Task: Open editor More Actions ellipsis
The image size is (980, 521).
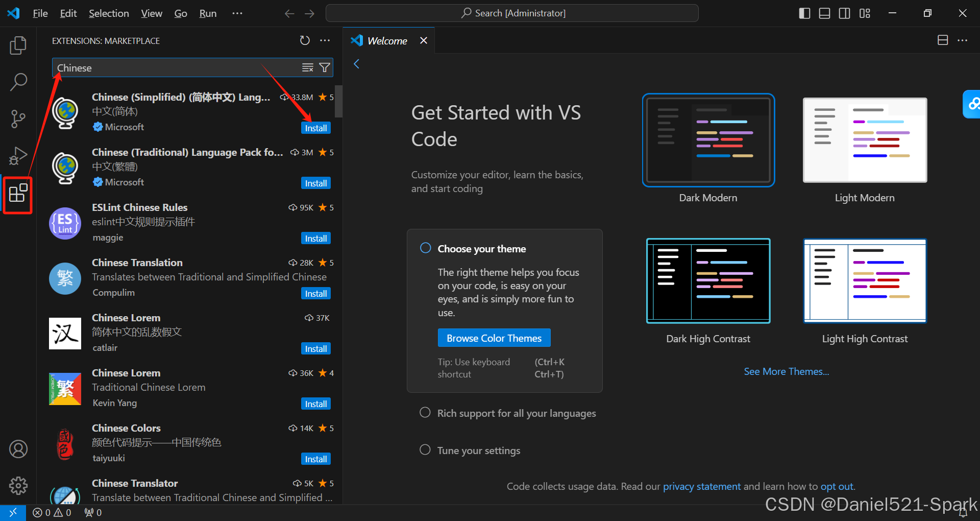Action: 963,40
